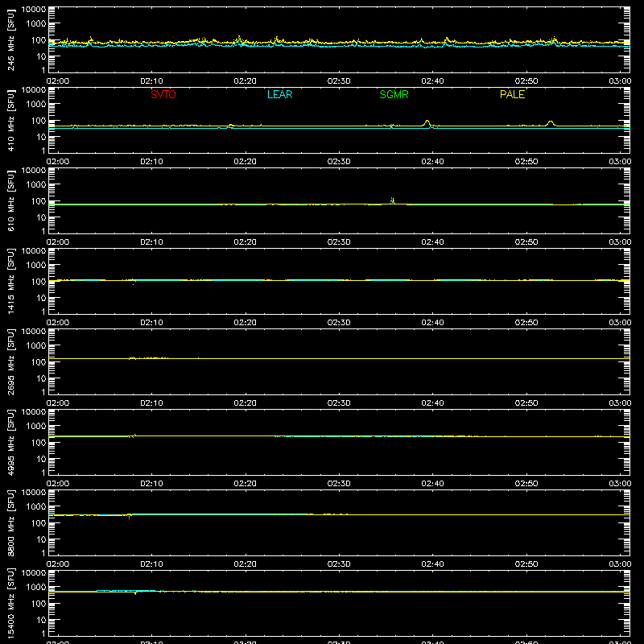
Task: Click the 1000 y-axis value on 4995 MHz plot
Action: click(x=36, y=427)
